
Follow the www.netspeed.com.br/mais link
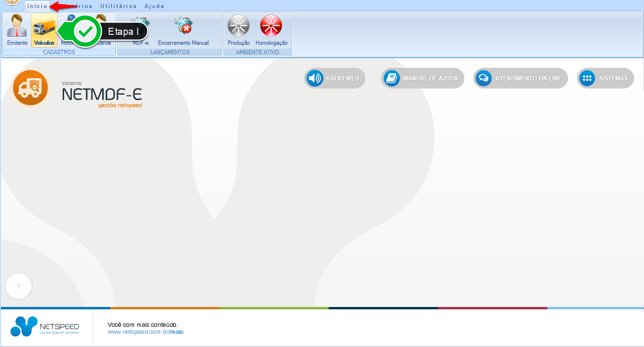tap(146, 332)
